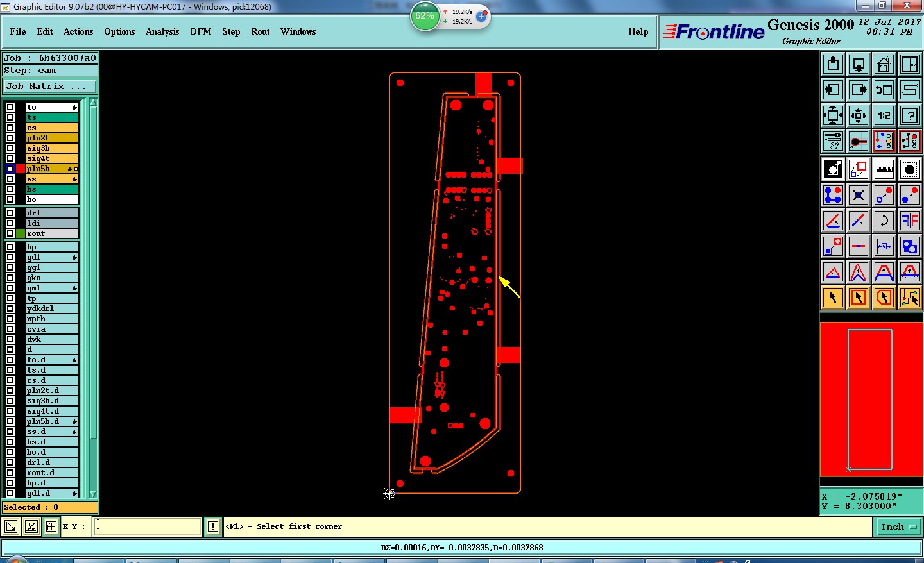Toggle display checkbox for layer pln5b
924x563 pixels.
tap(10, 169)
